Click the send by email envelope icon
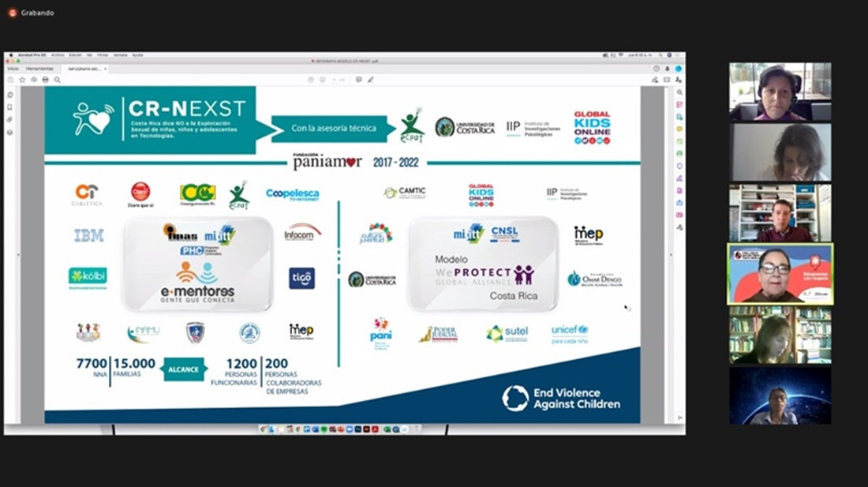This screenshot has width=868, height=487. coord(667,80)
